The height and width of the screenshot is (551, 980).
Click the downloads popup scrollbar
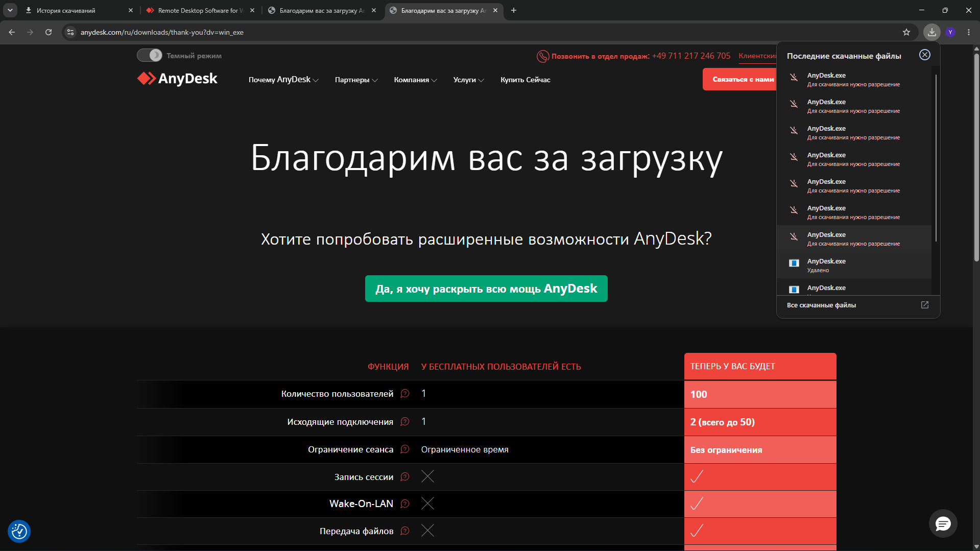936,158
